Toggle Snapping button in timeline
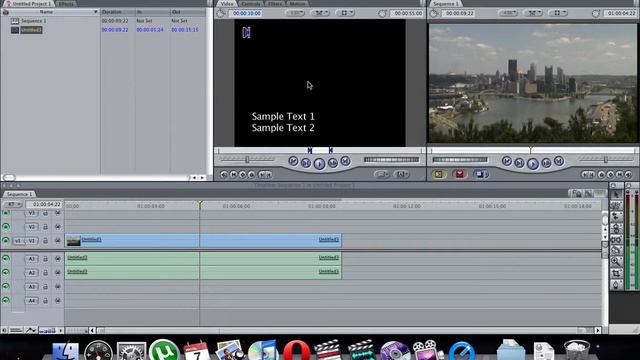The width and height of the screenshot is (640, 360). point(600,194)
